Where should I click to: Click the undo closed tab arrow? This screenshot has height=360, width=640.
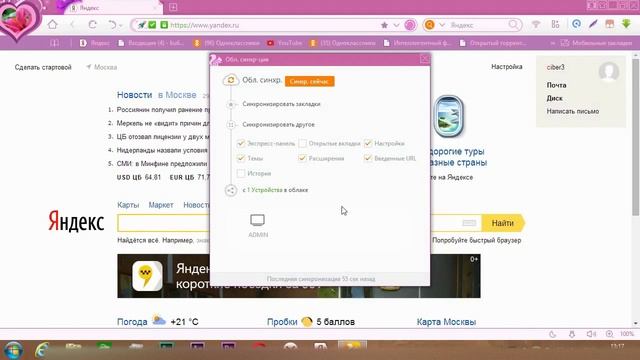[x=112, y=24]
